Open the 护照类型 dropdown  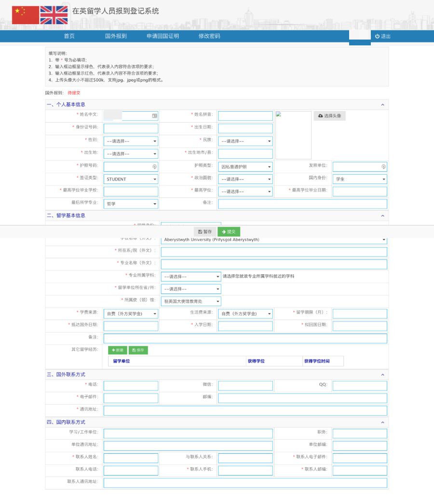click(x=245, y=167)
